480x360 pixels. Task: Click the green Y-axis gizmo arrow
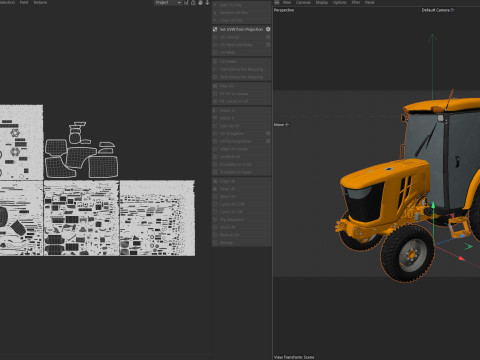click(x=433, y=205)
